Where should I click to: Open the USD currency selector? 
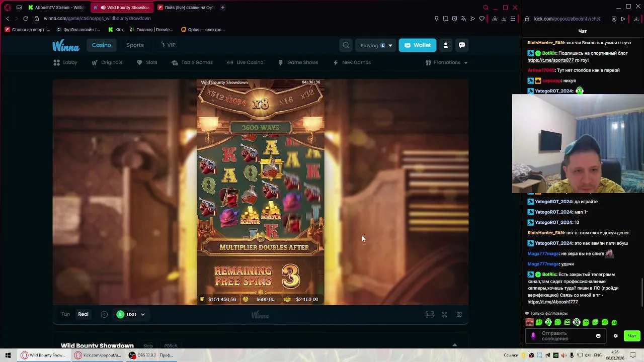click(x=131, y=314)
